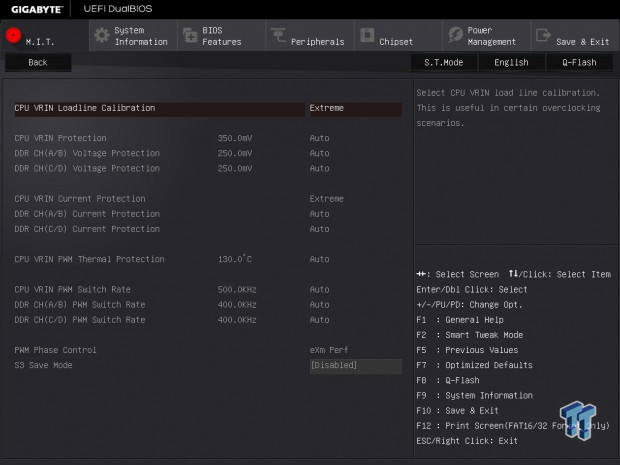Change Auto for CPU VRIN PWM Switch Rate
The image size is (620, 465).
tap(319, 290)
